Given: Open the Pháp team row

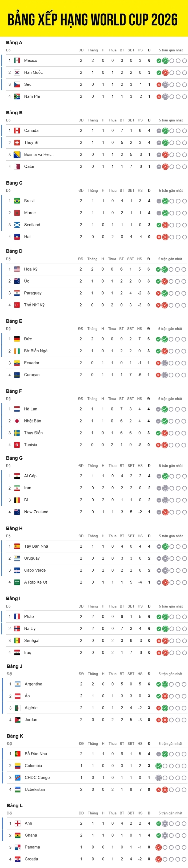Looking at the screenshot, I should (x=94, y=617).
